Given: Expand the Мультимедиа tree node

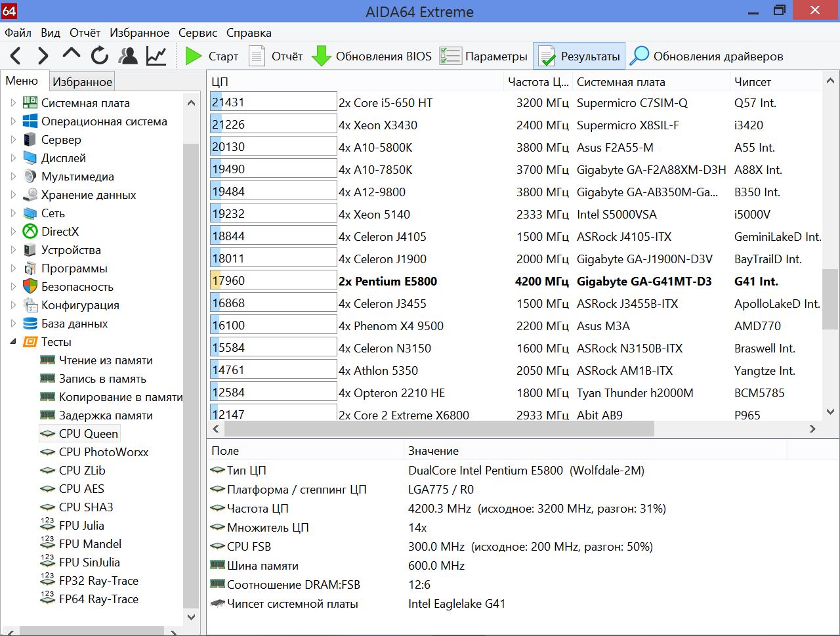Looking at the screenshot, I should click(13, 177).
